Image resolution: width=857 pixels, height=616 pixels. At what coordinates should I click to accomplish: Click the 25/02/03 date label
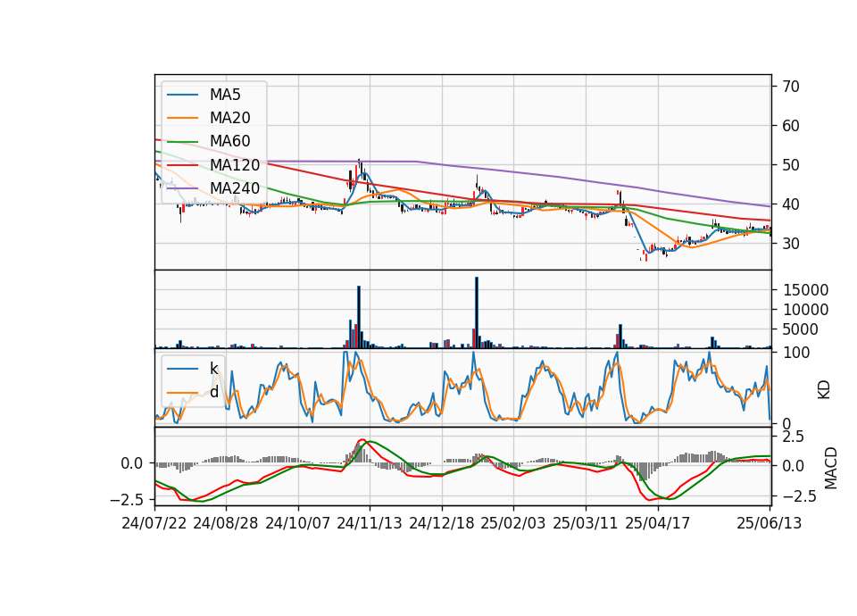(x=513, y=523)
